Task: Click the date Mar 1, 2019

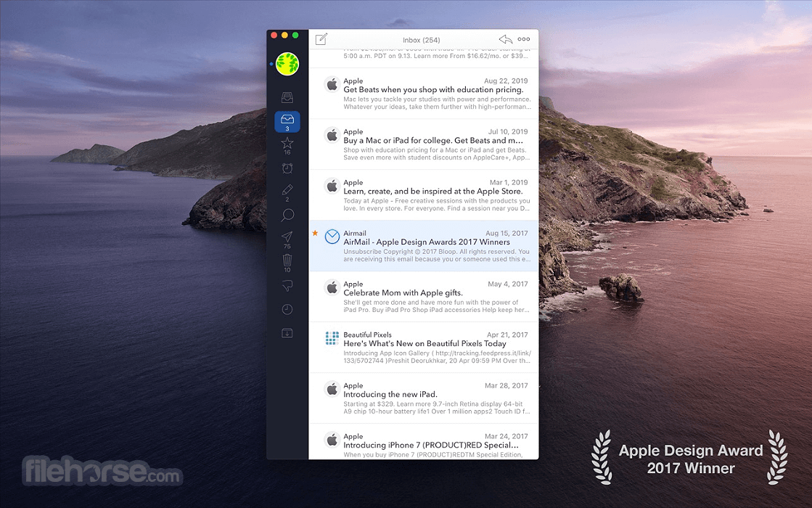Action: tap(509, 182)
